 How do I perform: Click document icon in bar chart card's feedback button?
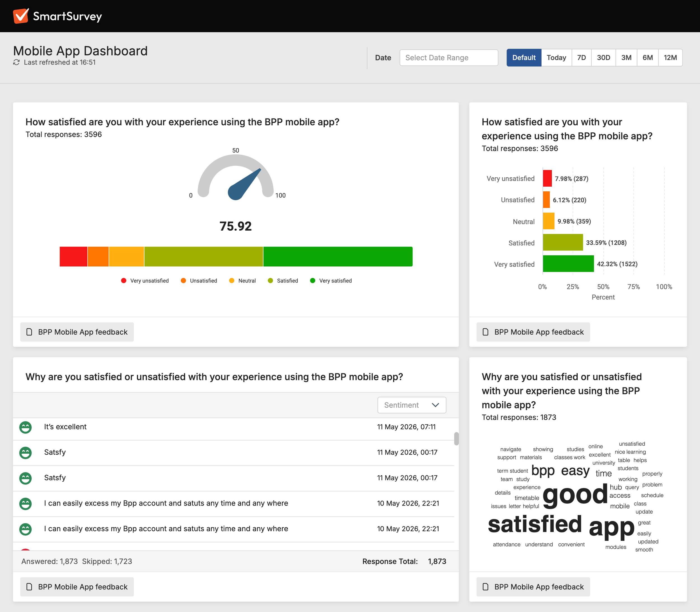[x=485, y=332]
